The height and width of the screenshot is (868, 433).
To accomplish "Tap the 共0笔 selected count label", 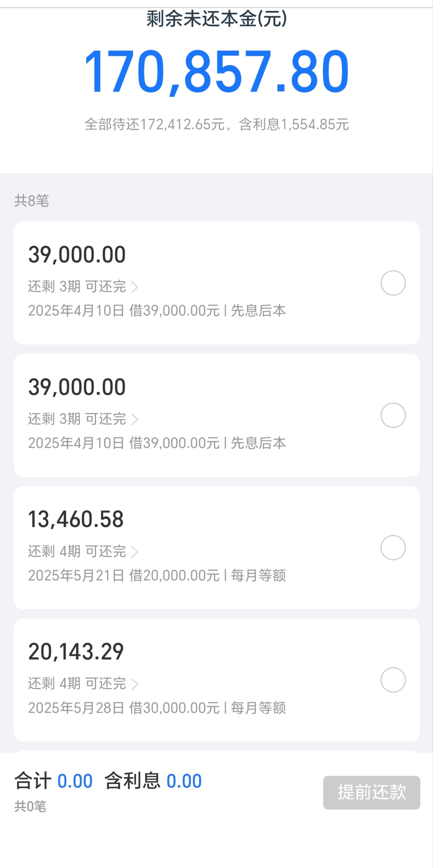I will point(30,806).
